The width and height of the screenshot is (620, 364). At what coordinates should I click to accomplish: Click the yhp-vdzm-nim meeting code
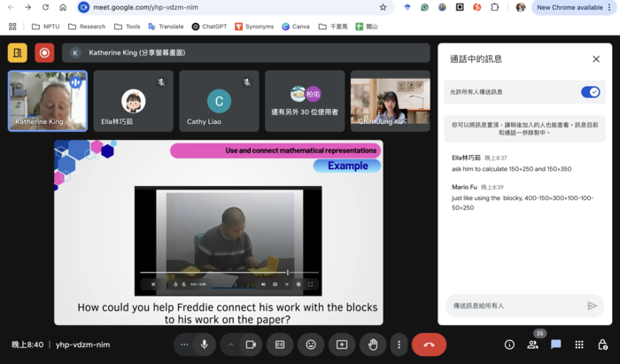tap(82, 345)
